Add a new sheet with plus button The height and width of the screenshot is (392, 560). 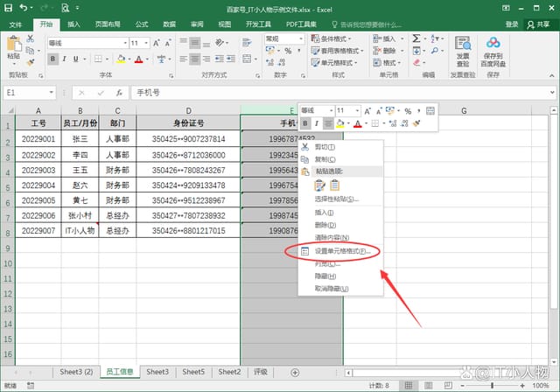(x=294, y=372)
